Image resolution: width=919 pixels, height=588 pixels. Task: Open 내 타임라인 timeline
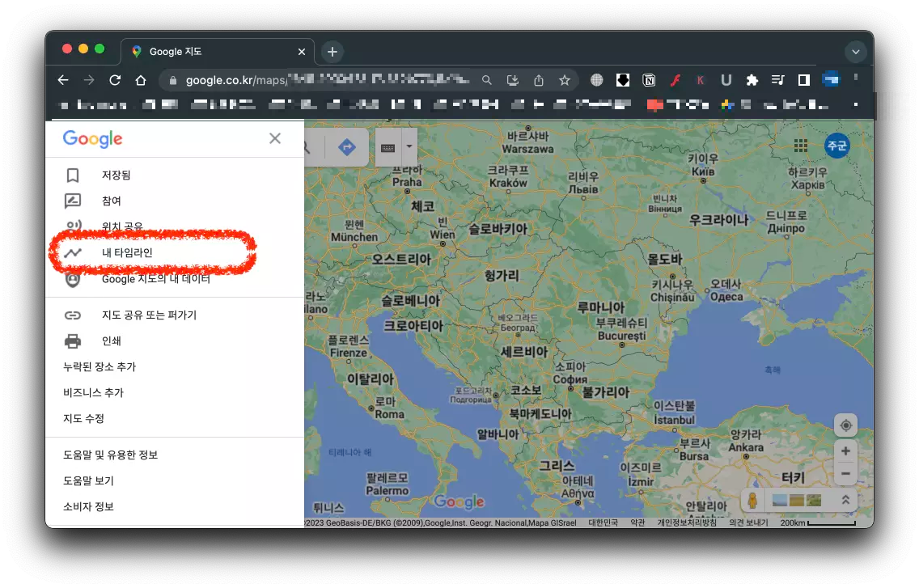coord(175,252)
